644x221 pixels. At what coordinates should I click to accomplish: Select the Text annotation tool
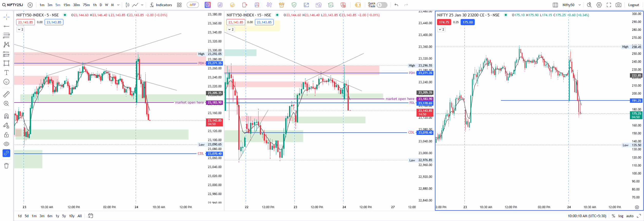(x=6, y=72)
